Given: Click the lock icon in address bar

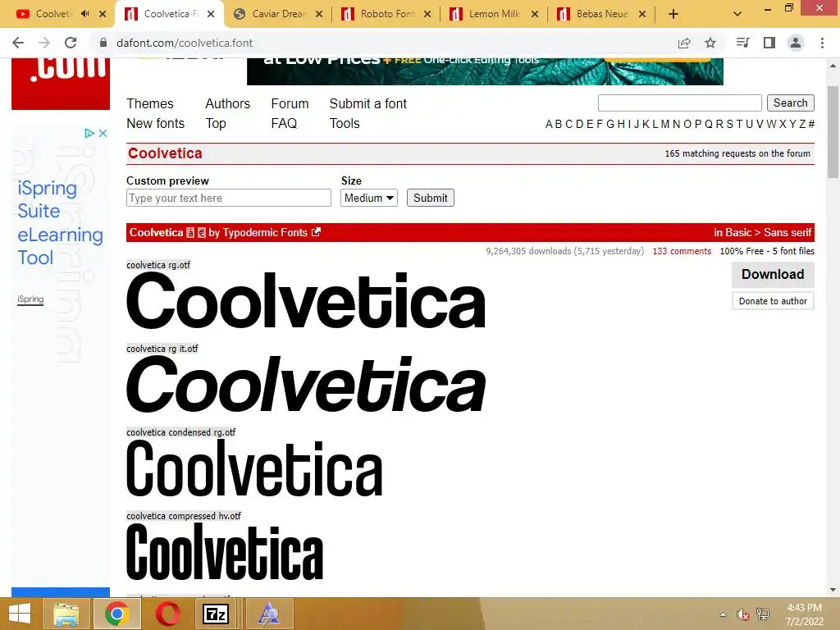Looking at the screenshot, I should [103, 43].
